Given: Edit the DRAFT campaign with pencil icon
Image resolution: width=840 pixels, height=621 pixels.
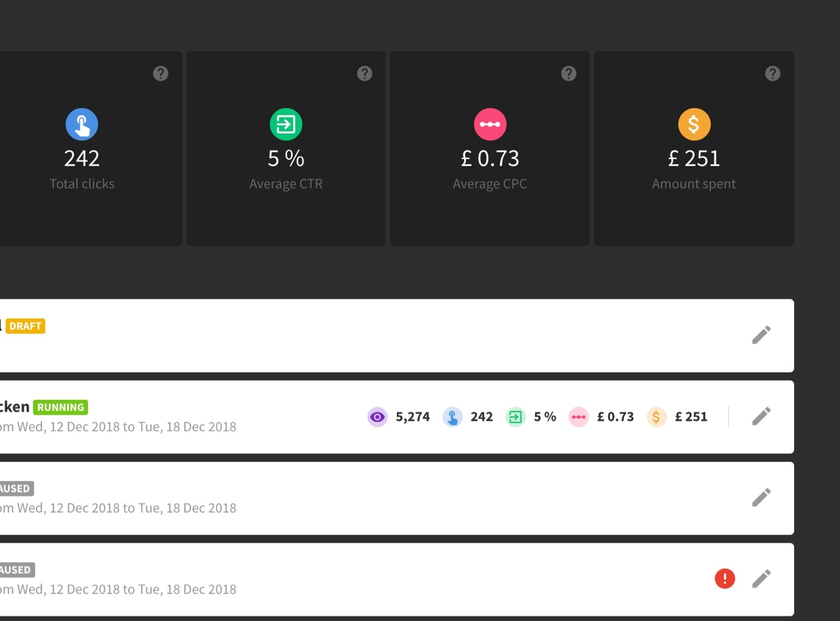Looking at the screenshot, I should tap(761, 335).
